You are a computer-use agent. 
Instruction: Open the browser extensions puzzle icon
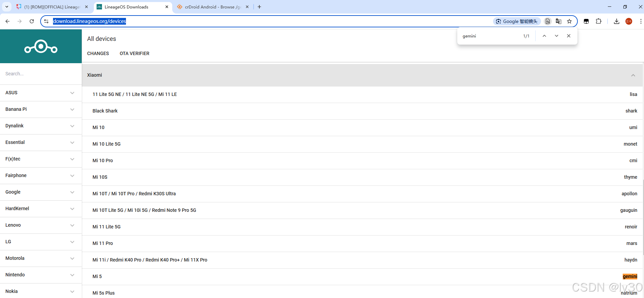point(598,21)
